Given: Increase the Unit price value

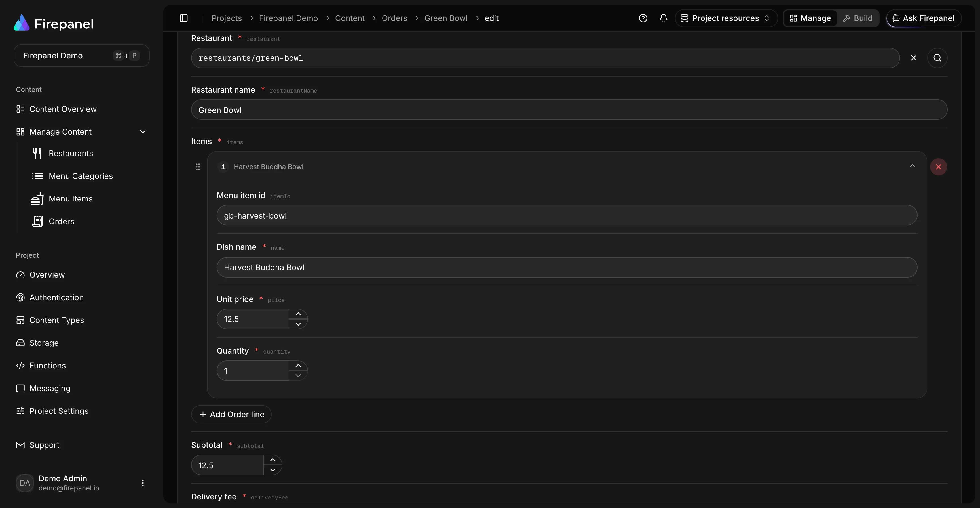Looking at the screenshot, I should pos(298,314).
